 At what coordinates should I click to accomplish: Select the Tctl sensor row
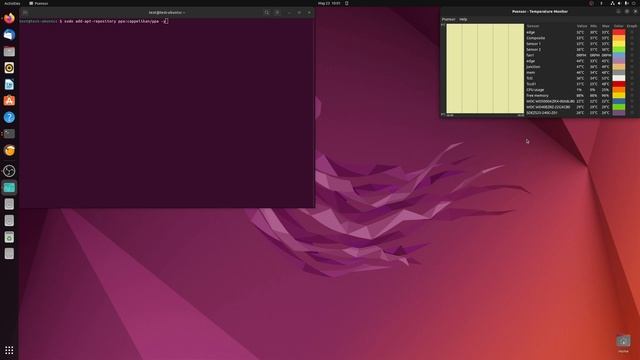point(582,78)
